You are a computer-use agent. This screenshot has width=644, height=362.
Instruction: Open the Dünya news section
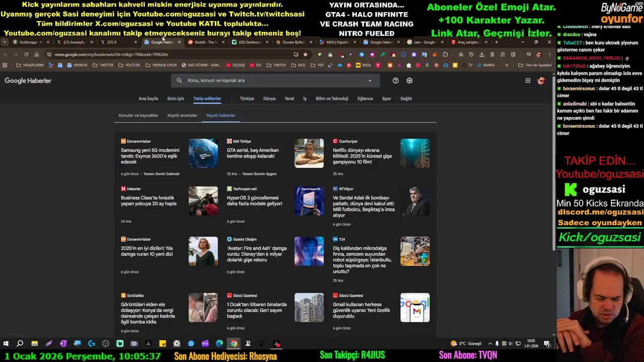pos(269,99)
